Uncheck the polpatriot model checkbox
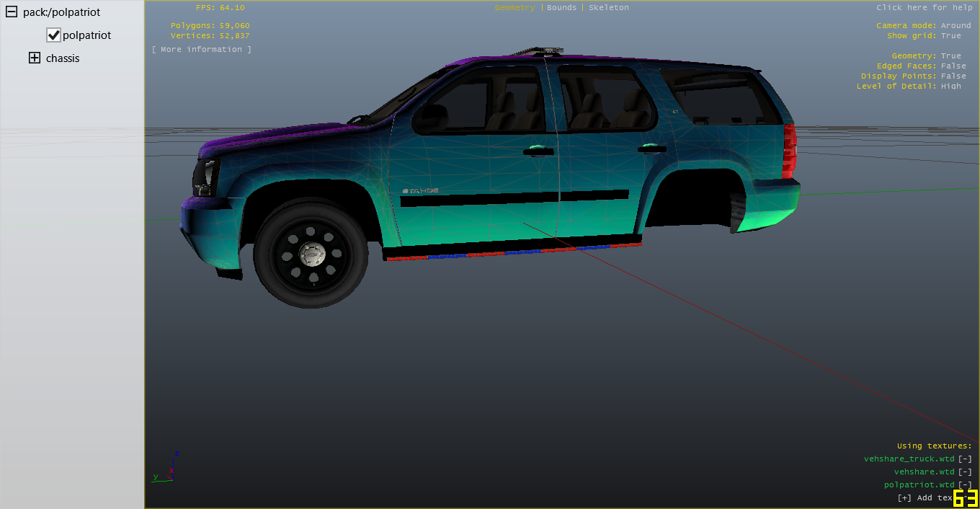 53,35
